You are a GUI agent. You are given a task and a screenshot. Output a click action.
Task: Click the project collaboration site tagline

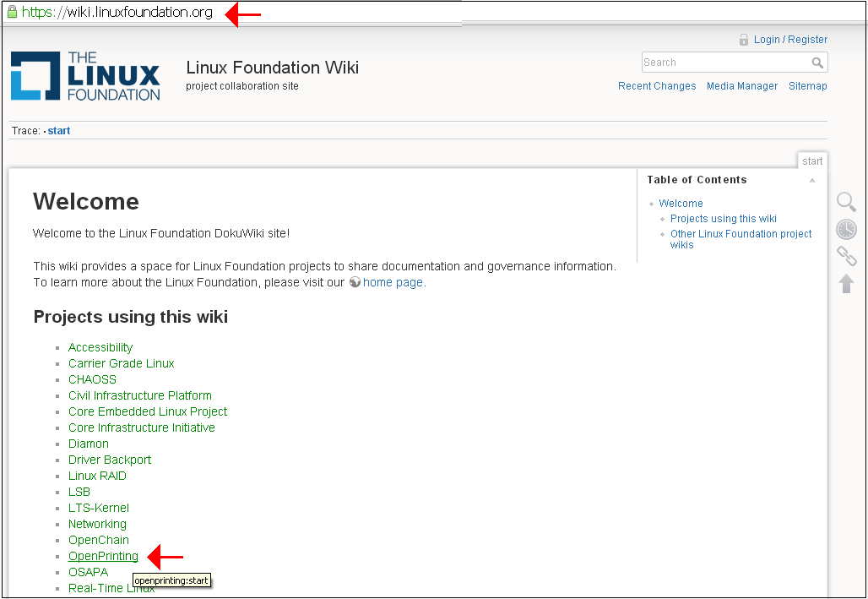click(x=242, y=86)
